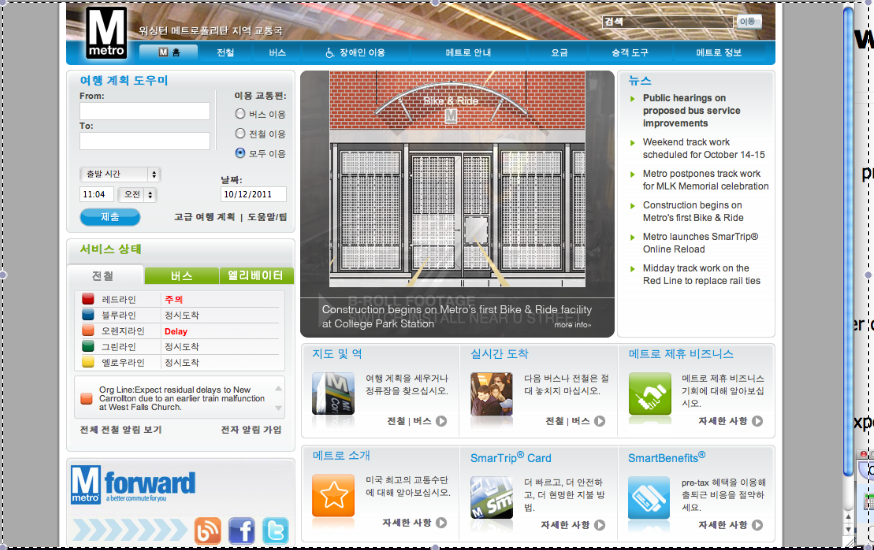Open the 요금 navigation menu

[559, 52]
